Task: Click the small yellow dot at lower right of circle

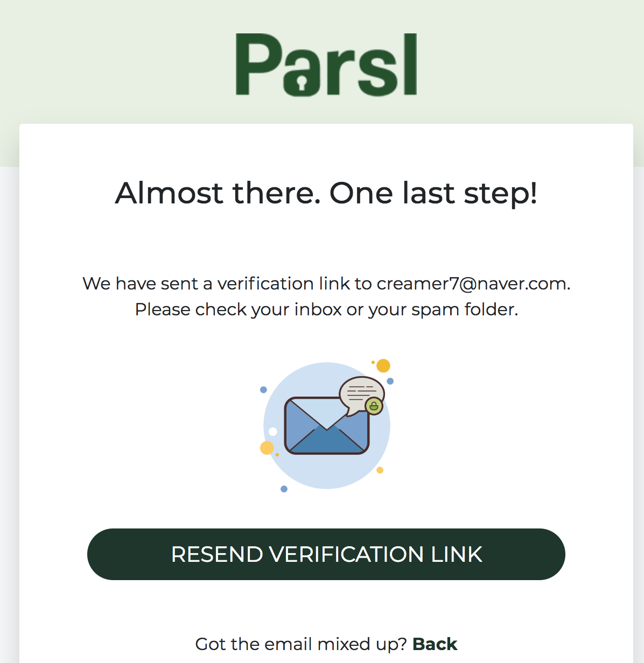Action: pos(380,470)
